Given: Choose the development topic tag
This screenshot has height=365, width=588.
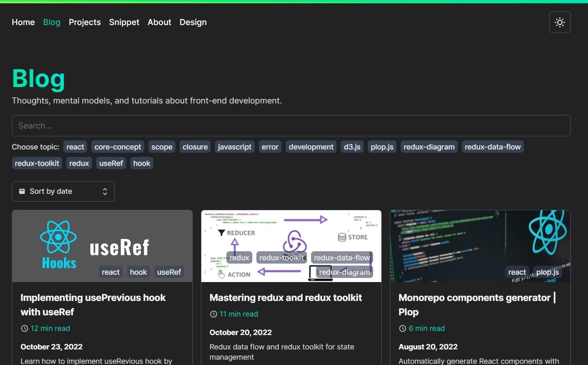Looking at the screenshot, I should [x=311, y=147].
